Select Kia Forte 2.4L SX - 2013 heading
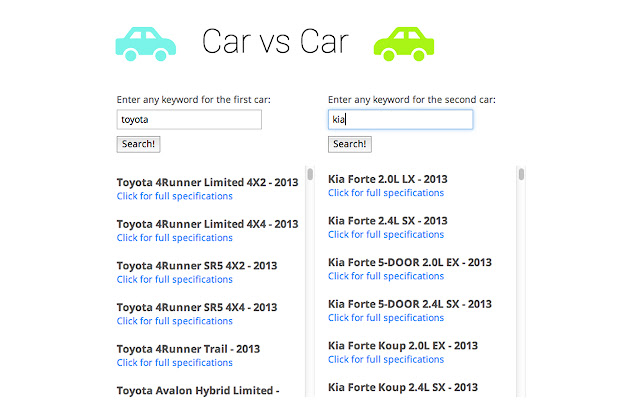Image resolution: width=640 pixels, height=400 pixels. (388, 221)
